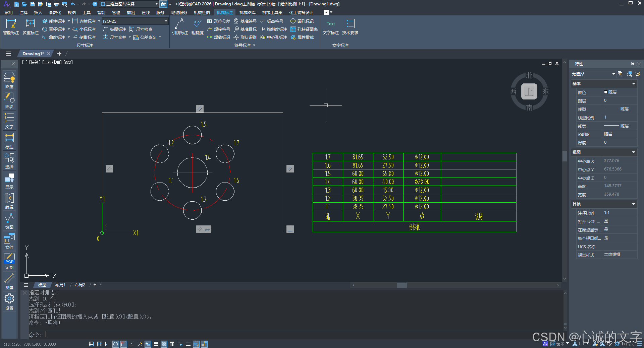Click the 引线标注 leader annotation tool
The width and height of the screenshot is (644, 348).
(180, 26)
